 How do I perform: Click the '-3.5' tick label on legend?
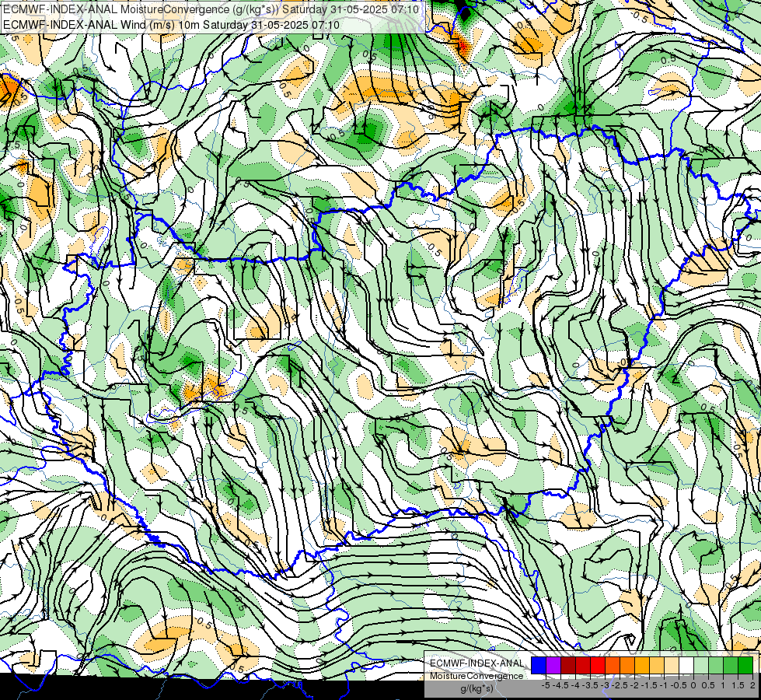tap(591, 685)
